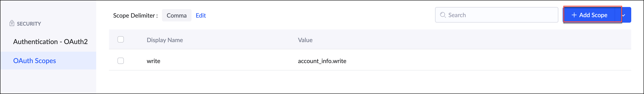The height and width of the screenshot is (94, 644).
Task: Click the plus icon on Add Scope
Action: point(574,15)
